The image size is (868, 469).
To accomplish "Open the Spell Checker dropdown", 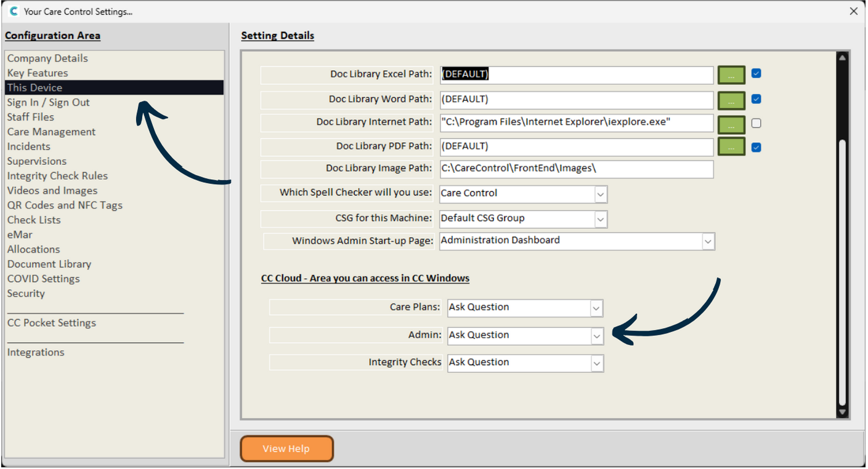I will click(601, 194).
